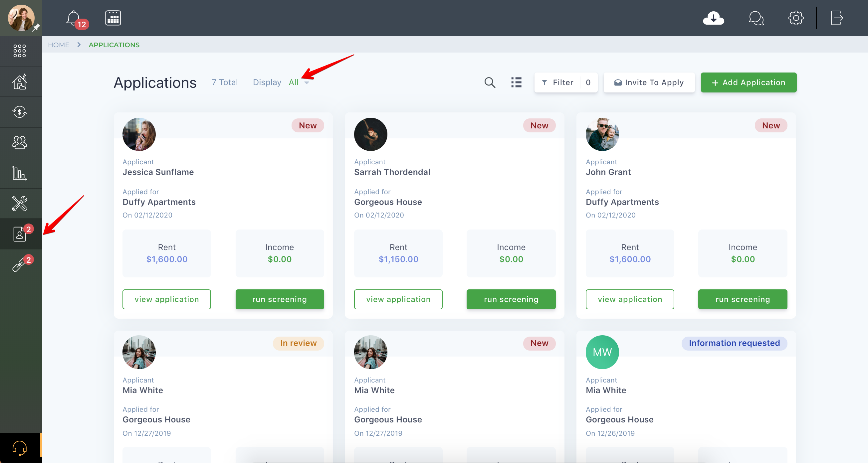
Task: Switch to list view icon
Action: (x=516, y=82)
